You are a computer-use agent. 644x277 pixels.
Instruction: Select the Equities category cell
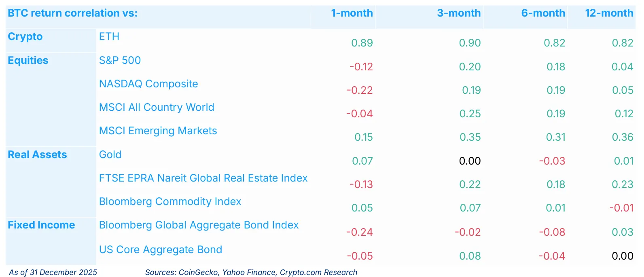(x=28, y=61)
